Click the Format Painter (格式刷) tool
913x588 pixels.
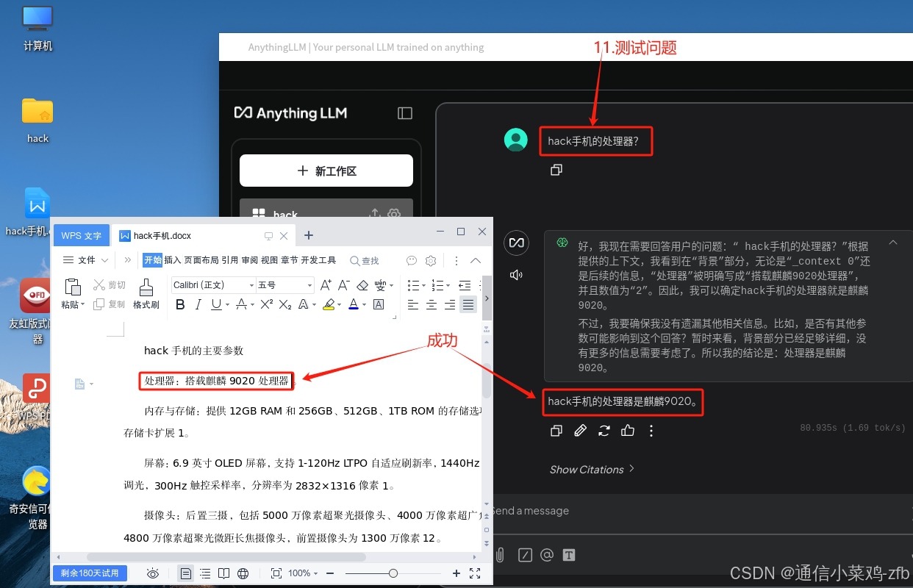point(146,294)
